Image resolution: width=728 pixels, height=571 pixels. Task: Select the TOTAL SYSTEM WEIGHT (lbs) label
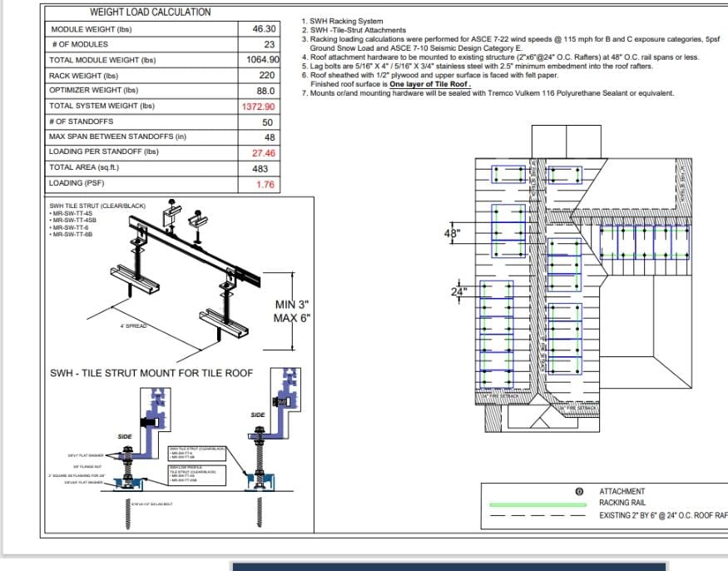pos(102,106)
